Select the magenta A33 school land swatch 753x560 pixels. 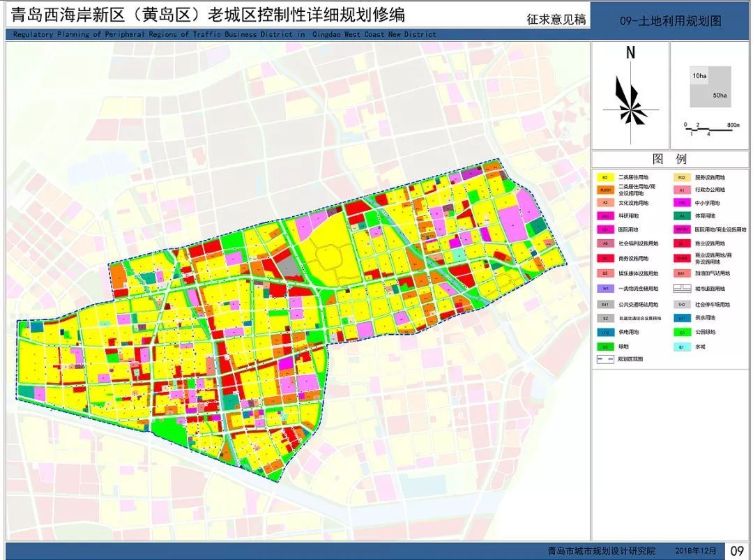(x=682, y=203)
